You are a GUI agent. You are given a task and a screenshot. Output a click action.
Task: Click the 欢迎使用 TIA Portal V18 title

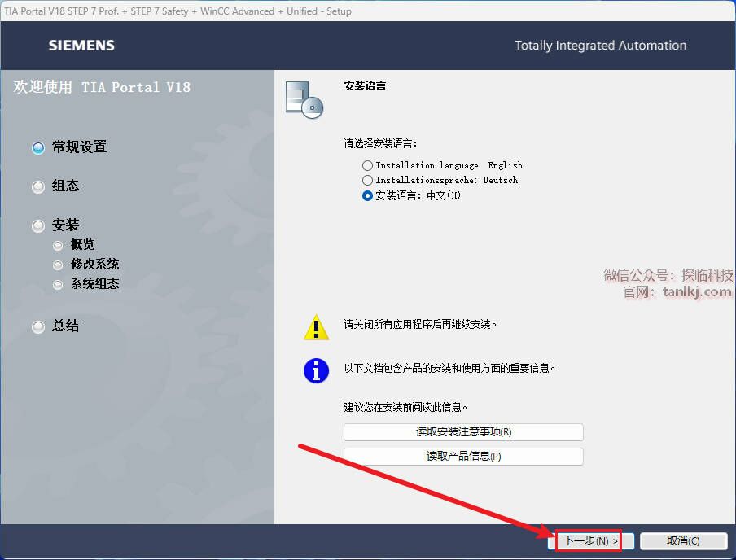click(102, 87)
